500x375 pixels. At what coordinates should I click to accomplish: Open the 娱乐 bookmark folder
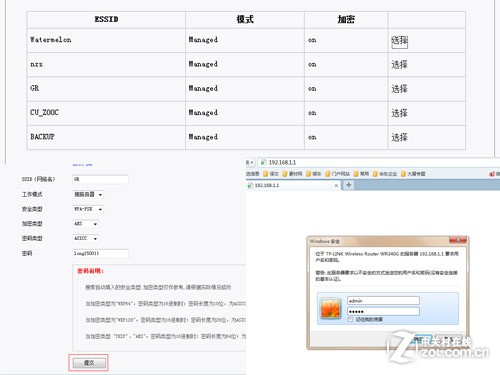(x=314, y=174)
